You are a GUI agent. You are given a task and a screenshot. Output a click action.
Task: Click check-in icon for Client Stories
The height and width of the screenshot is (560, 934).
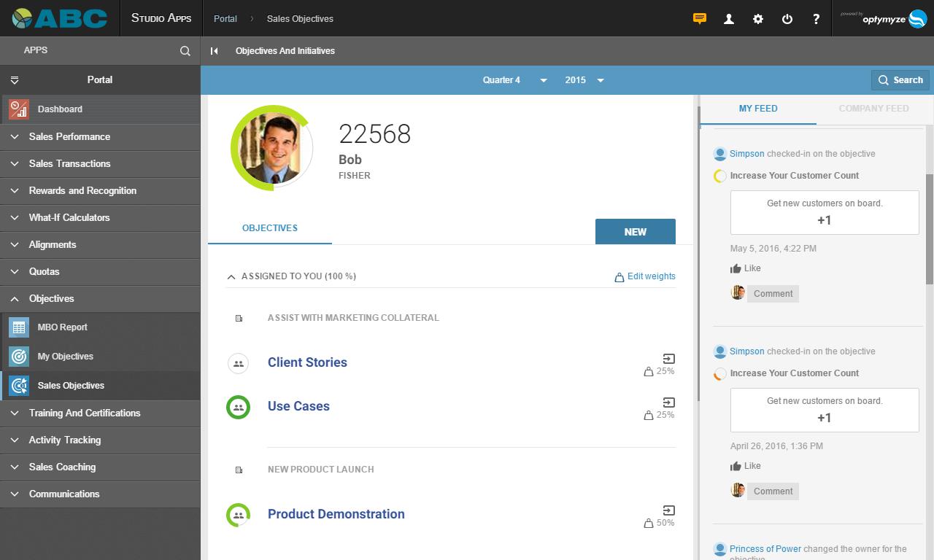pyautogui.click(x=668, y=358)
